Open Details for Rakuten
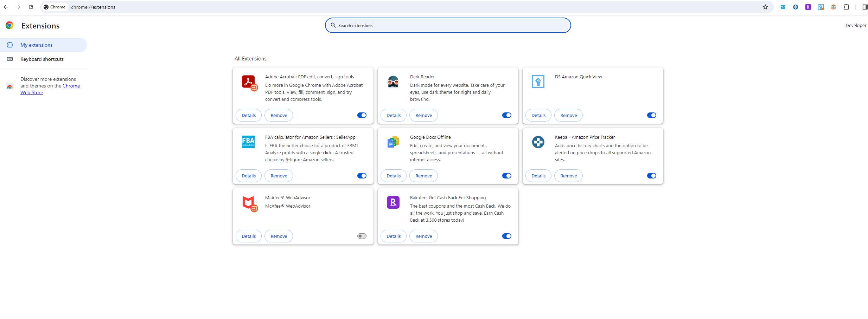The width and height of the screenshot is (868, 319). (394, 236)
